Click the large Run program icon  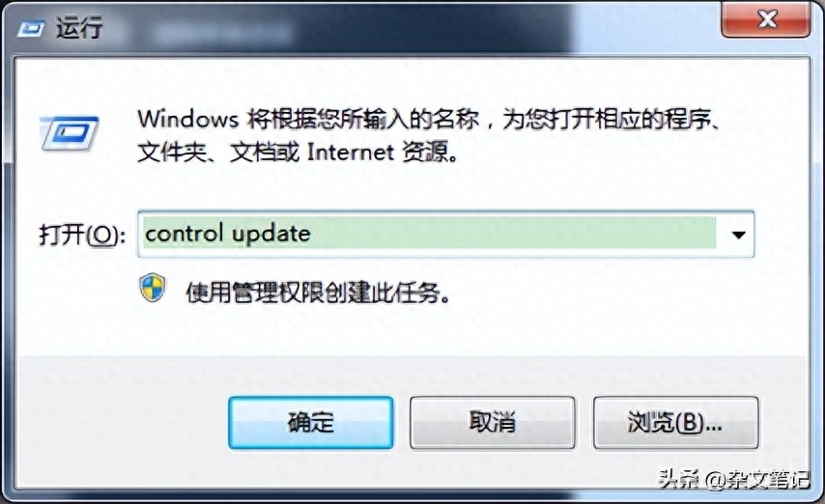pyautogui.click(x=70, y=133)
